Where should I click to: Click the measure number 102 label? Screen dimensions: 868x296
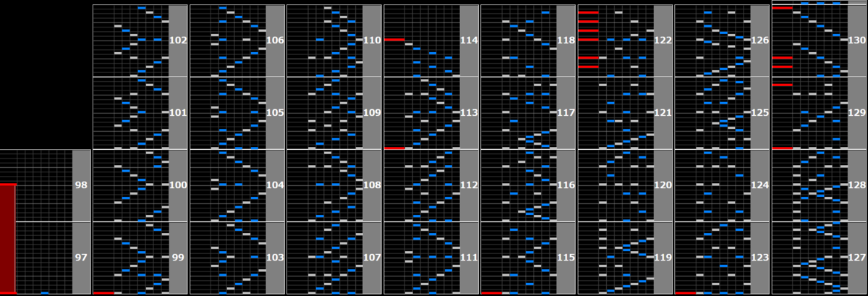(178, 41)
